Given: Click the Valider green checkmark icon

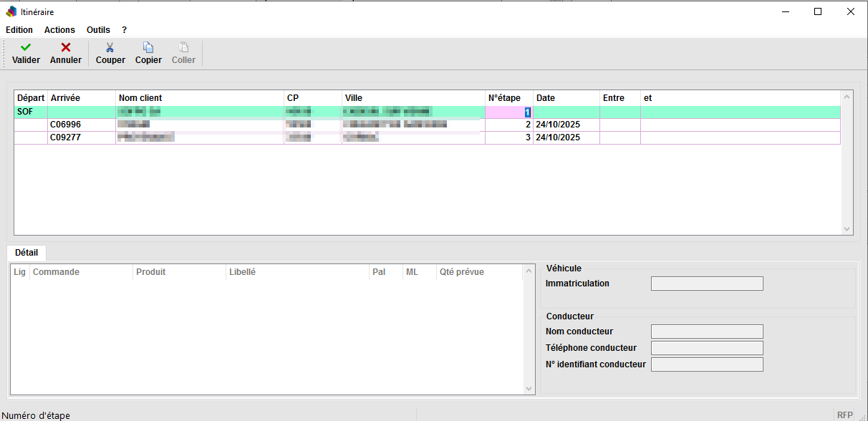Looking at the screenshot, I should click(26, 47).
